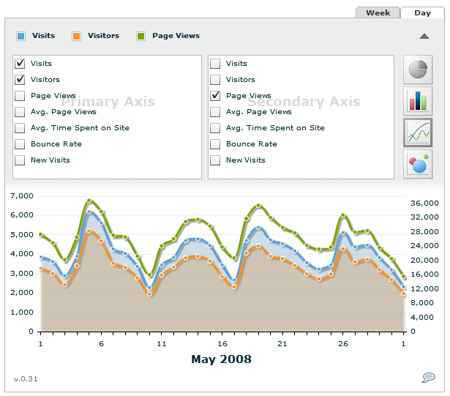The width and height of the screenshot is (450, 396).
Task: Click the x-axis label 16
Action: pos(222,343)
